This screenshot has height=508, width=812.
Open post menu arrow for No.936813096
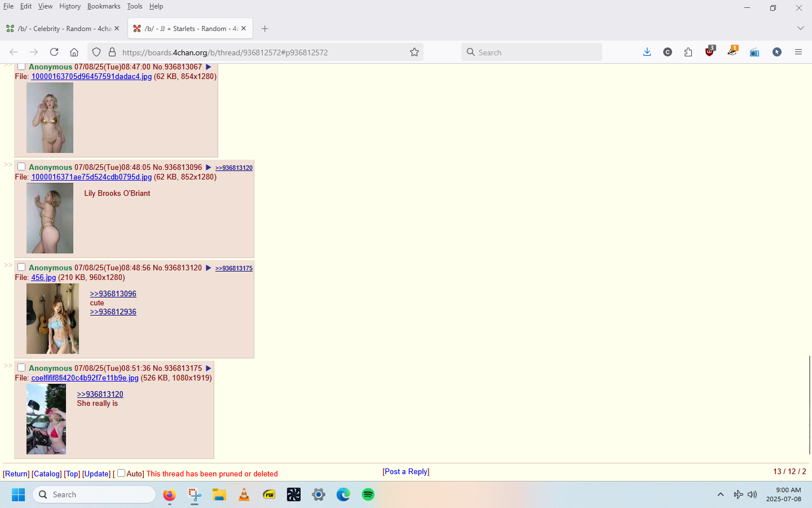coord(208,167)
